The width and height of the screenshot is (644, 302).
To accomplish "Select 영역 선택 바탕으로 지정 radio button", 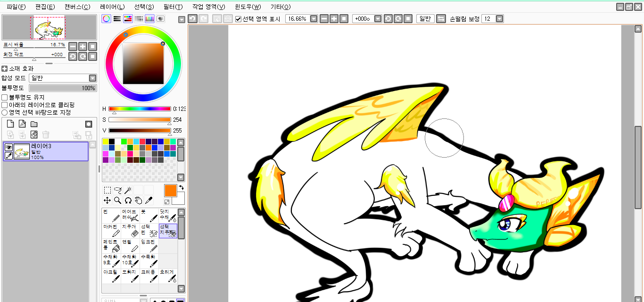I will 5,112.
